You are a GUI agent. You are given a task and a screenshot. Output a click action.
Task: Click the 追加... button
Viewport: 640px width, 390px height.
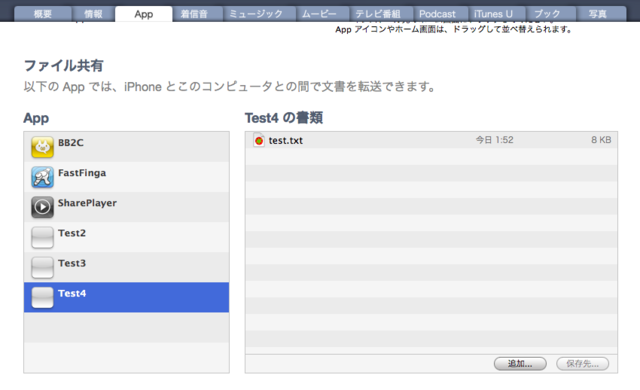(520, 363)
